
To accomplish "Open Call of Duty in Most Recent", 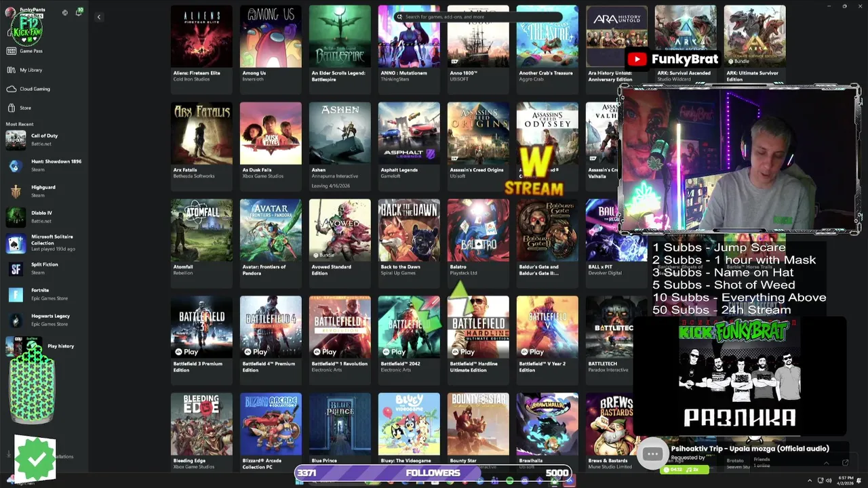I will point(44,140).
